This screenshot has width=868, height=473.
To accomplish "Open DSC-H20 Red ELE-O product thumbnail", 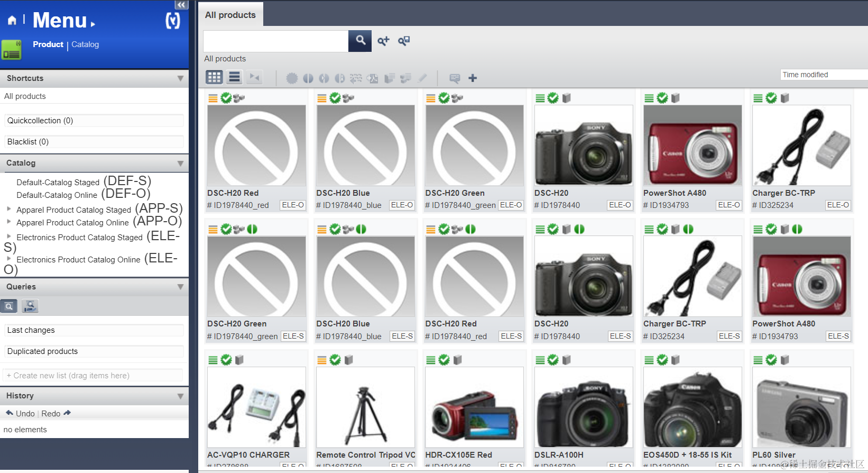I will coord(256,145).
